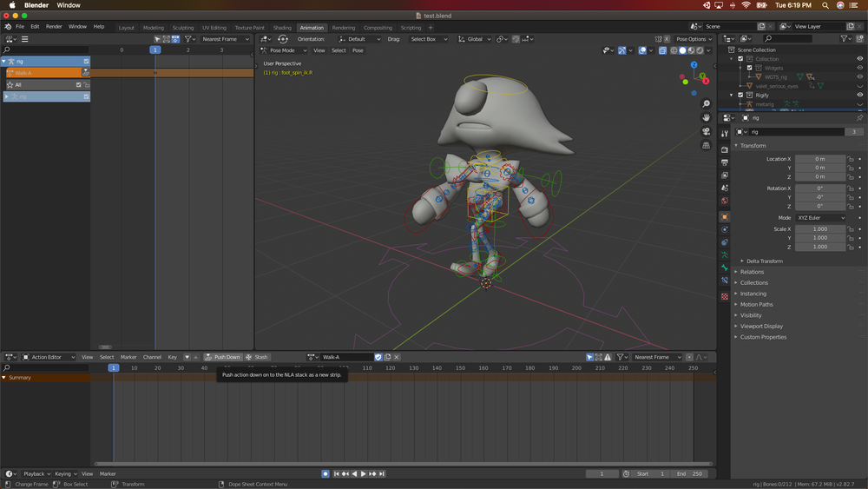Collapse the Transform panel

(x=751, y=146)
